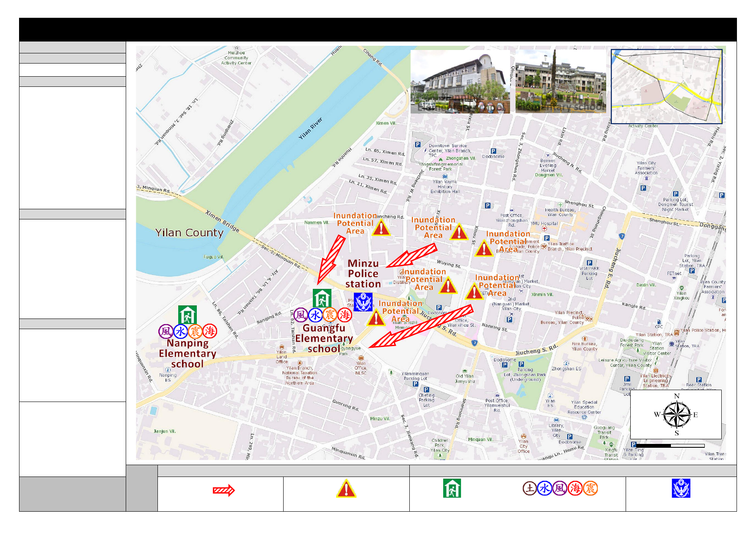Click the 'Ximen Bridge' label

coord(222,221)
